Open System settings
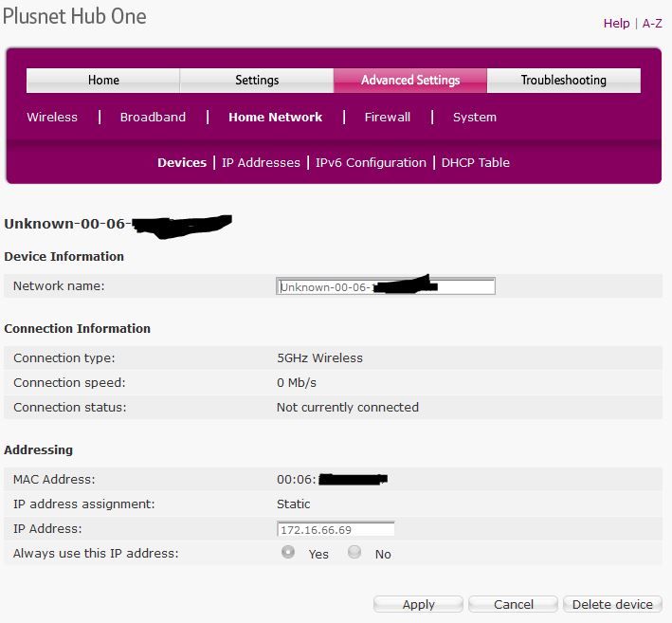 [x=475, y=117]
